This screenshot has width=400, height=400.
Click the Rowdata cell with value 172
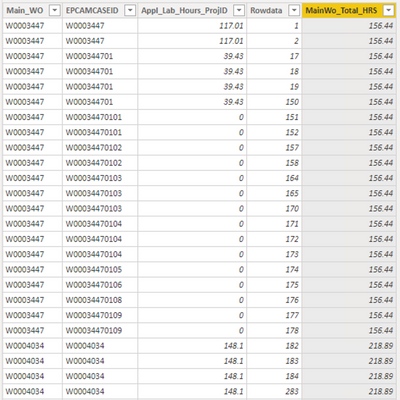(x=274, y=239)
